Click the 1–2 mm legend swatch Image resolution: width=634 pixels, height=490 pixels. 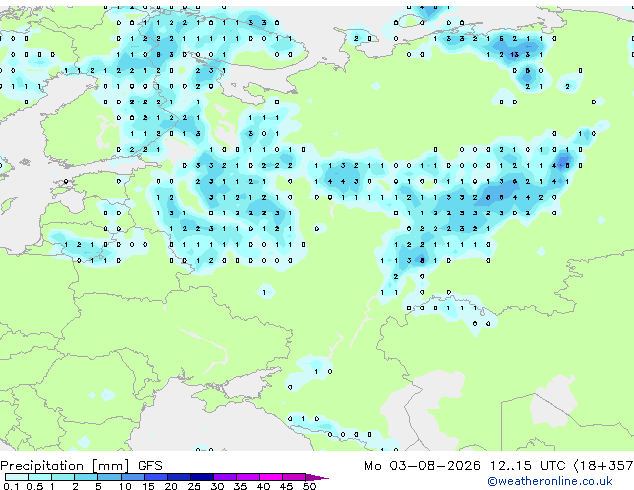[x=63, y=477]
